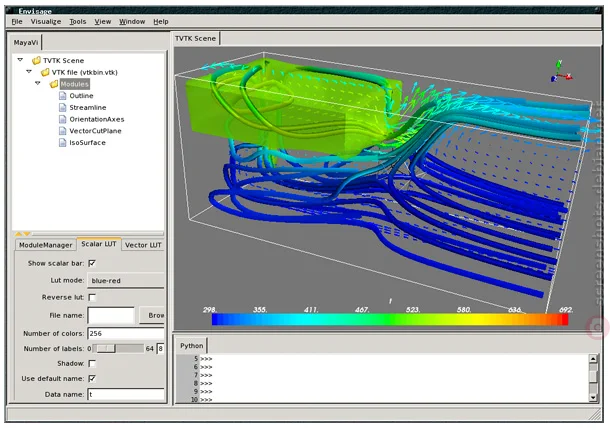610x430 pixels.
Task: Click the Python console scroll up arrow
Action: [x=593, y=359]
